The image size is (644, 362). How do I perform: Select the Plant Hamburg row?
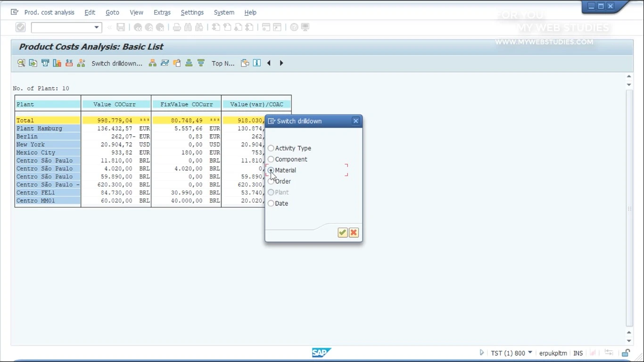[x=48, y=128]
